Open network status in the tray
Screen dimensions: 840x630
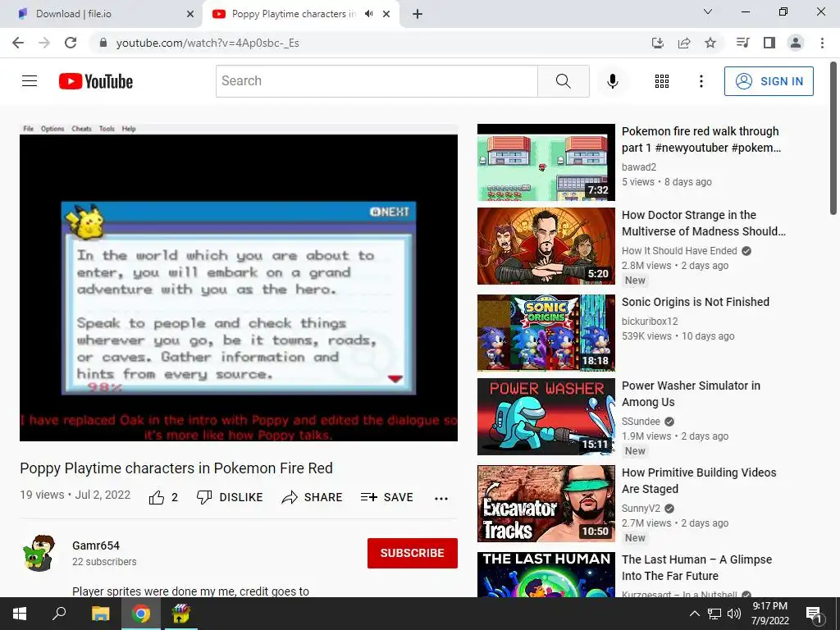click(x=714, y=614)
